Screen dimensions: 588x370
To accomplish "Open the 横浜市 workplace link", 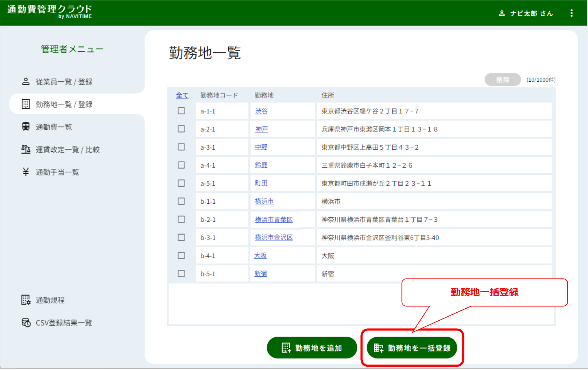I will pos(264,201).
